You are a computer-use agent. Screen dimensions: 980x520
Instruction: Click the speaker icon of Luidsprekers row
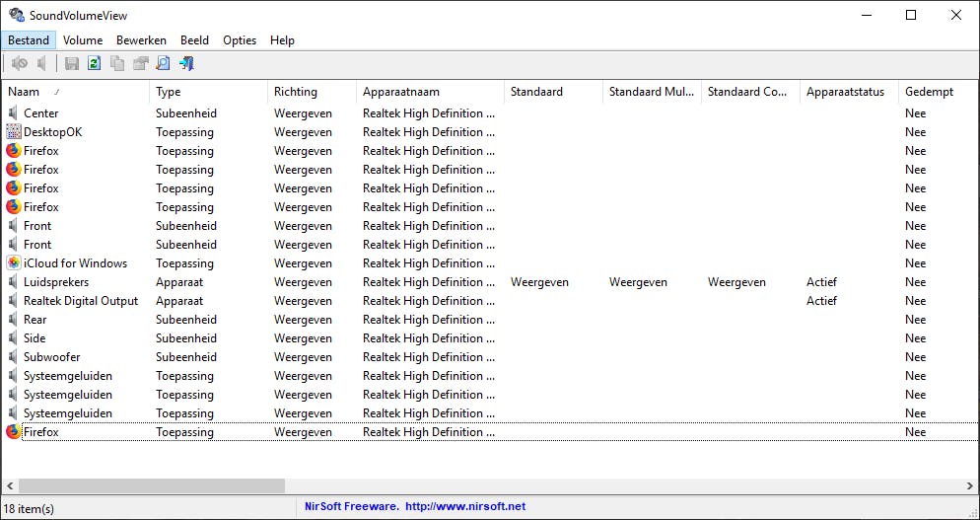(13, 282)
